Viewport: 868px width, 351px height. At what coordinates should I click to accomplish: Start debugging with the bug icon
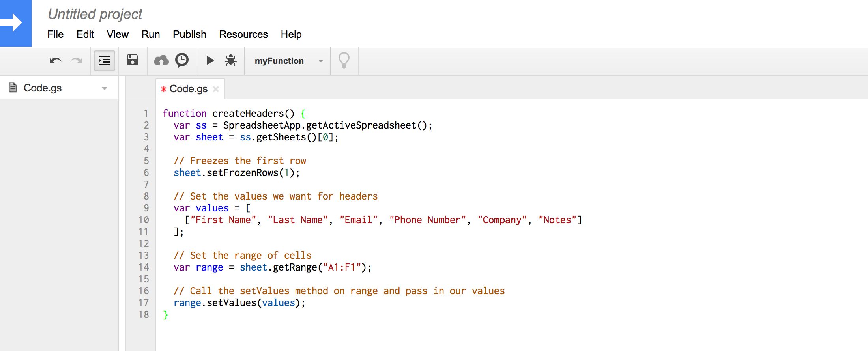pos(231,60)
